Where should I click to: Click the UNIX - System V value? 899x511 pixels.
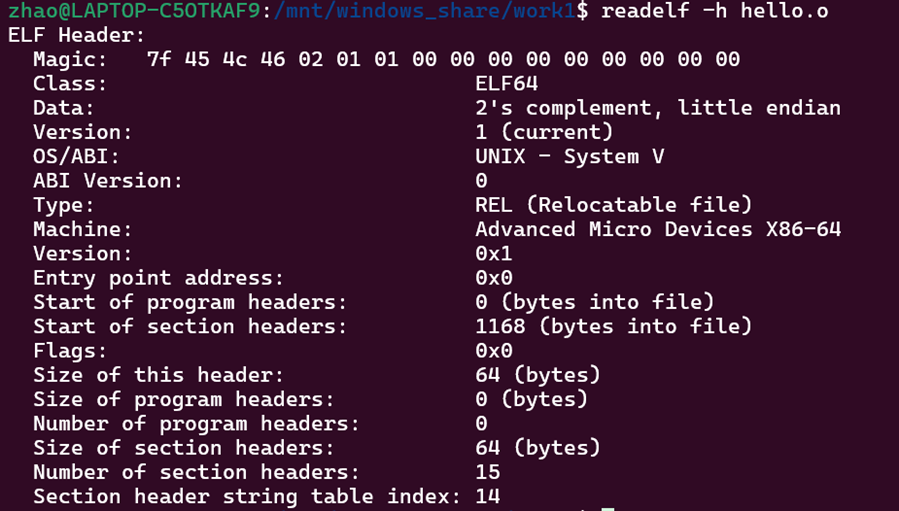[570, 157]
